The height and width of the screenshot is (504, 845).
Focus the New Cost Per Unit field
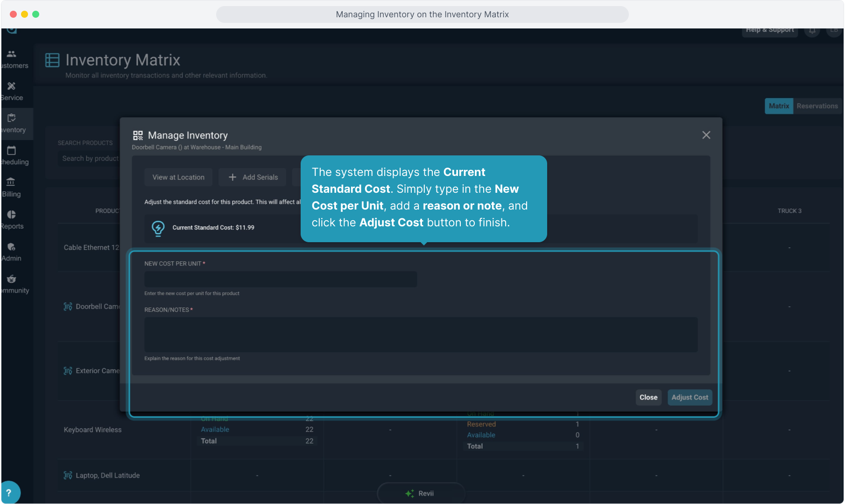pos(281,279)
